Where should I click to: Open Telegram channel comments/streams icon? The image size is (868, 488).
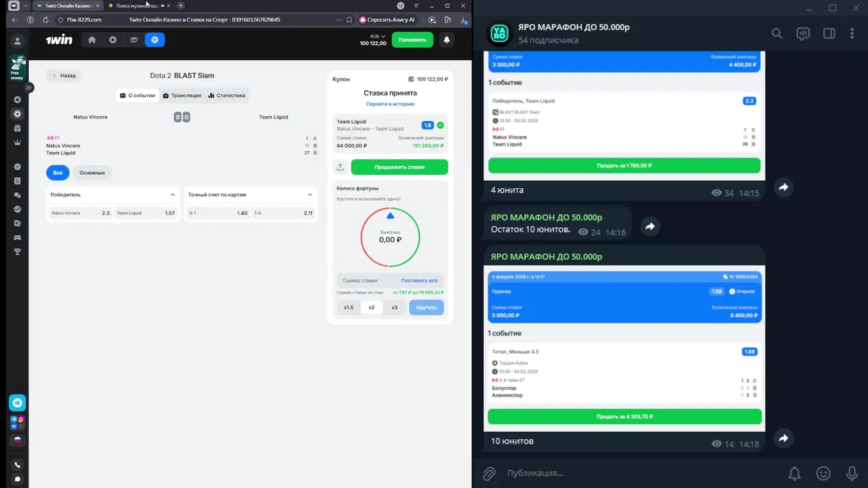coord(803,33)
